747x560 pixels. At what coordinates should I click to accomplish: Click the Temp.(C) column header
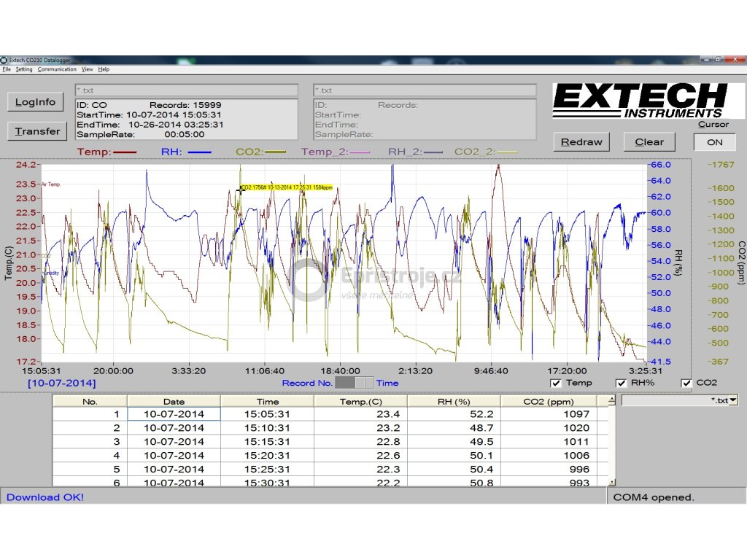(360, 402)
